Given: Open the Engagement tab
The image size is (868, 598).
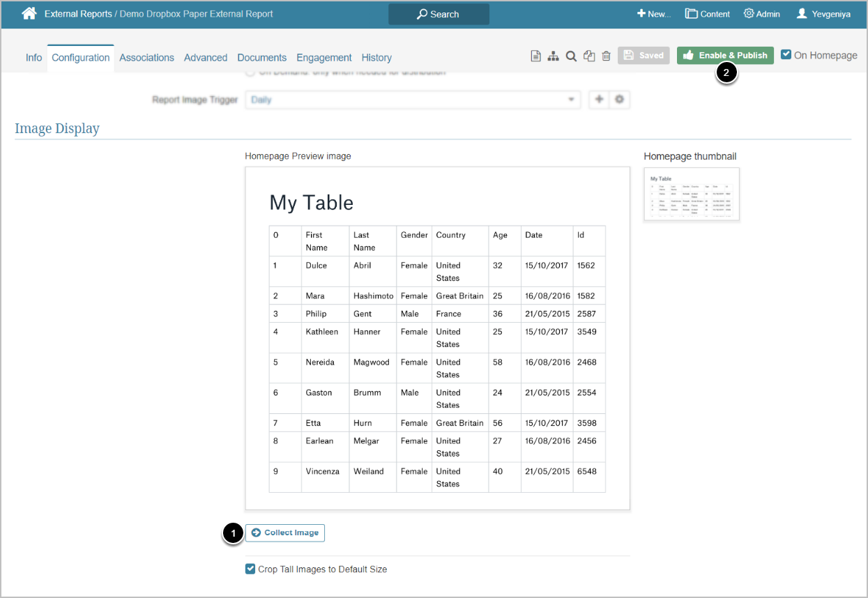Looking at the screenshot, I should (x=323, y=58).
